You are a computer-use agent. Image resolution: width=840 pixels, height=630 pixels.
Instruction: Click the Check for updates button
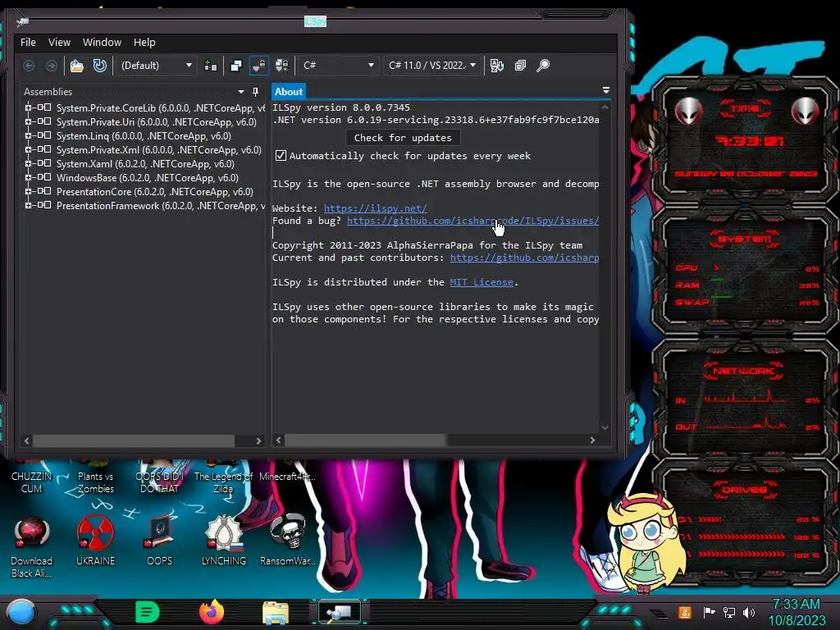tap(403, 138)
